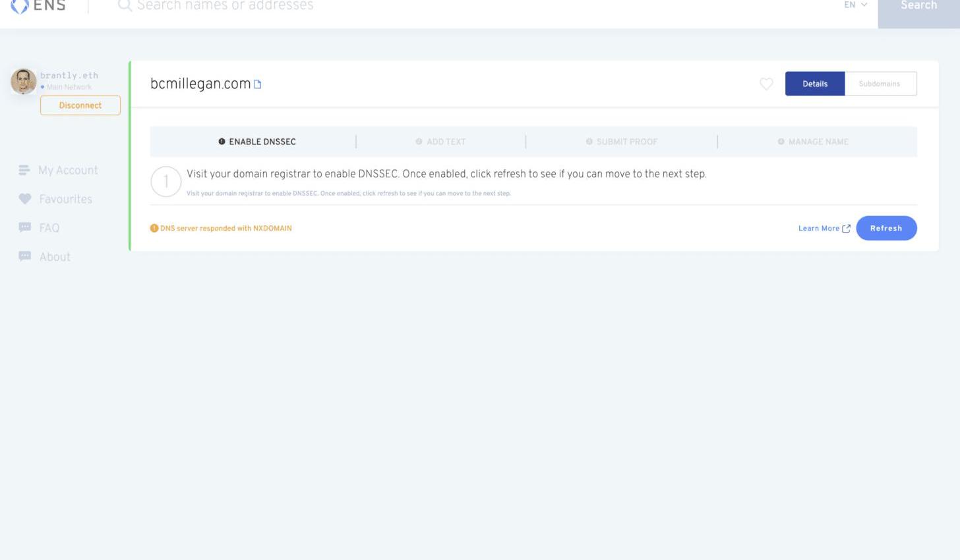Click the orange NXDOMAIN warning icon

(x=154, y=229)
